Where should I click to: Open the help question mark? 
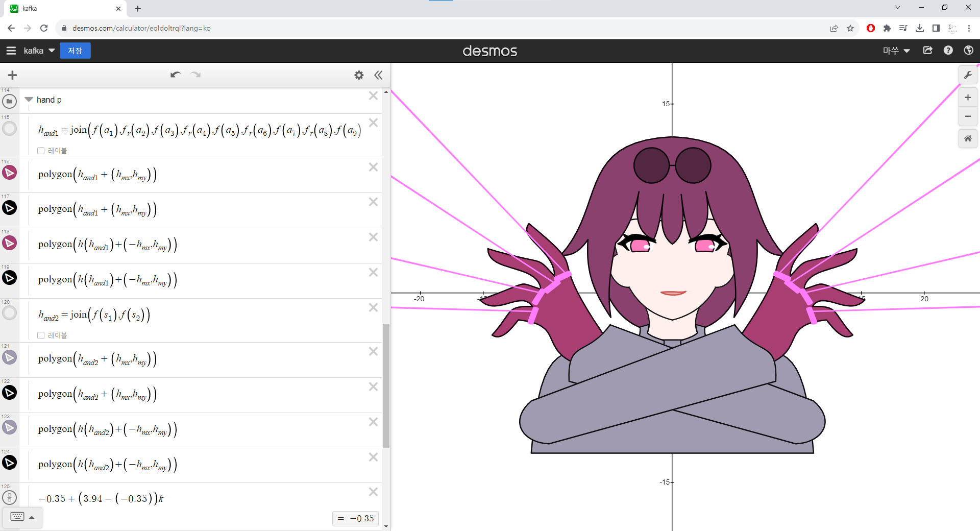coord(948,51)
